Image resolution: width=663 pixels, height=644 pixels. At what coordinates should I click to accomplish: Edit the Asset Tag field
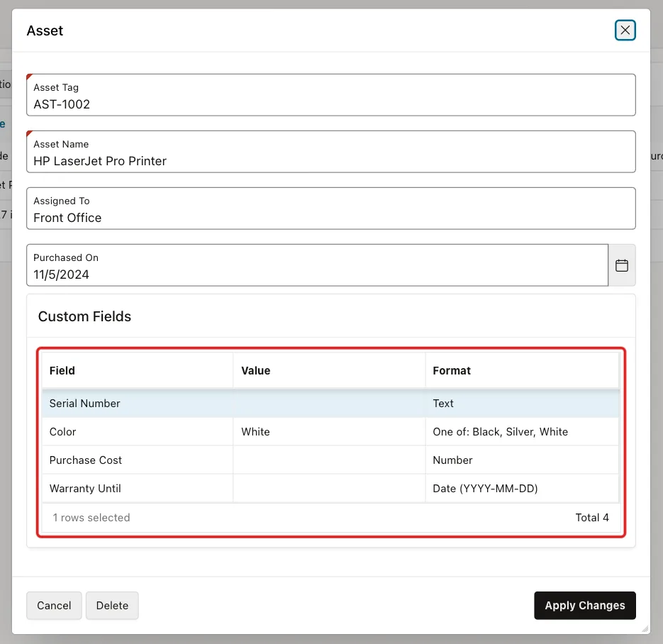tap(330, 95)
